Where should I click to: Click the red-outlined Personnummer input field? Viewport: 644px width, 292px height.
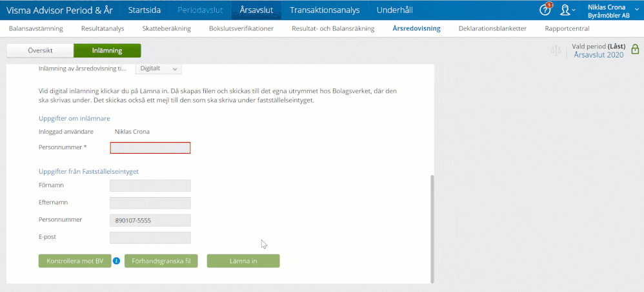click(150, 148)
